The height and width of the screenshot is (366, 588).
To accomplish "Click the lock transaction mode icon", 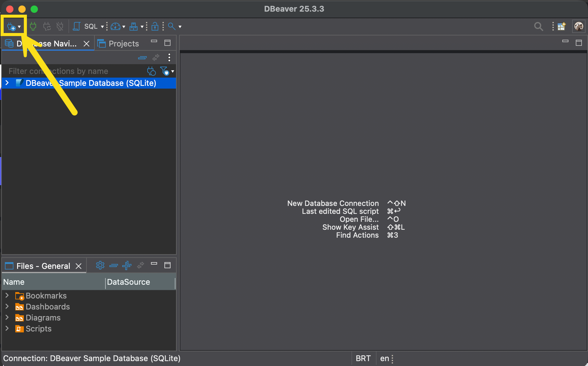I will [x=155, y=27].
